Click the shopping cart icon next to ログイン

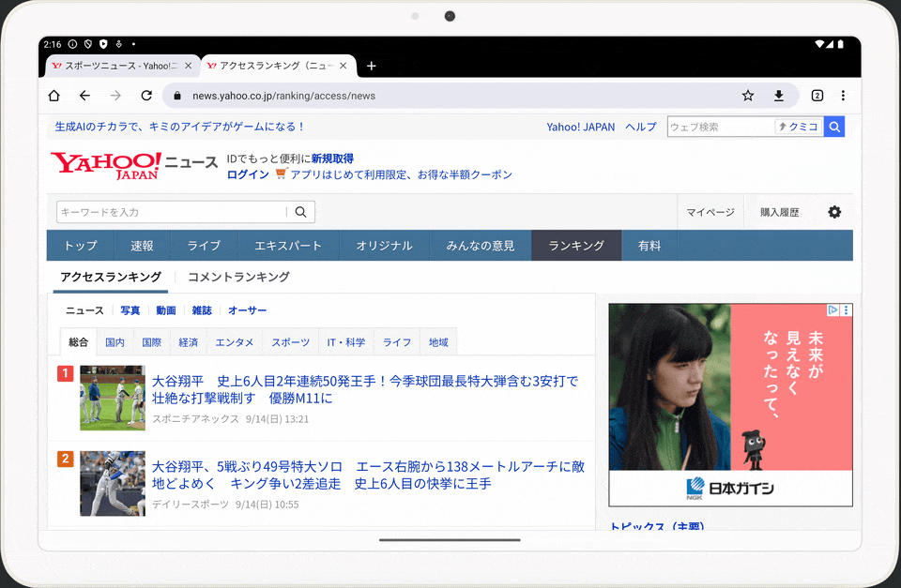pyautogui.click(x=281, y=174)
